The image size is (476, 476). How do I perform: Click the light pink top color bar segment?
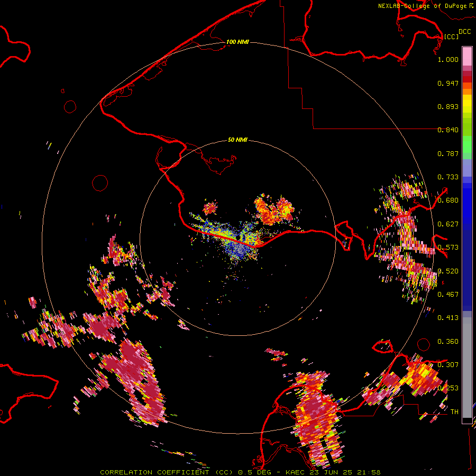click(x=467, y=57)
